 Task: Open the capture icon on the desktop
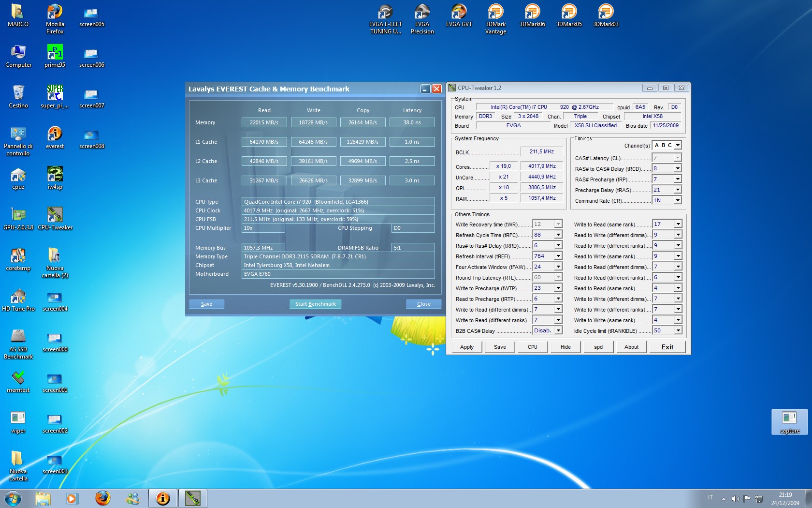[x=789, y=422]
